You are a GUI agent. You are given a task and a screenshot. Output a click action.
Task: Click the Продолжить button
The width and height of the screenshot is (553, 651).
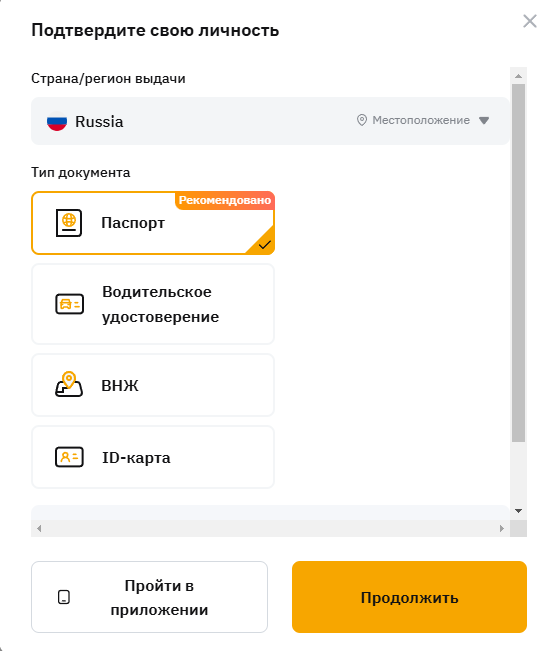coord(409,597)
